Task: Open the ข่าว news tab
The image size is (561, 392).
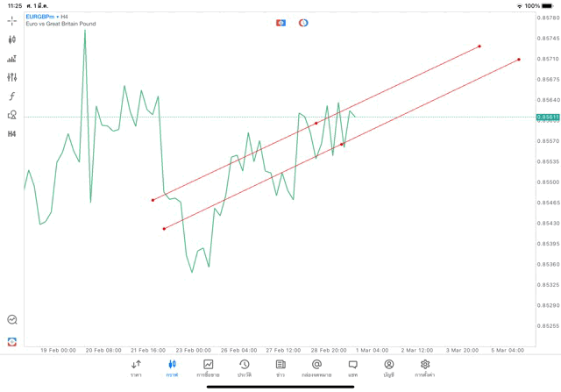Action: pyautogui.click(x=280, y=367)
